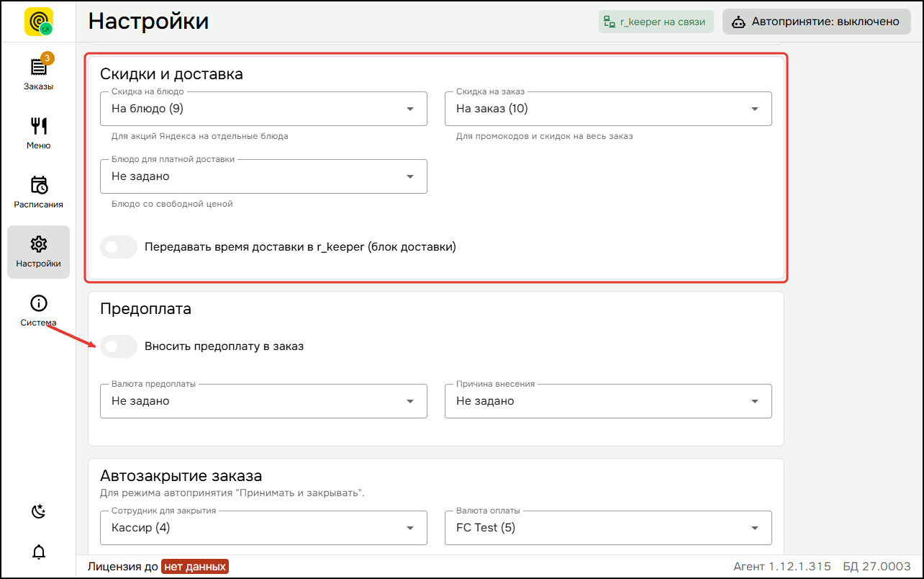Go to the Заказы section label
The image size is (924, 579).
39,86
